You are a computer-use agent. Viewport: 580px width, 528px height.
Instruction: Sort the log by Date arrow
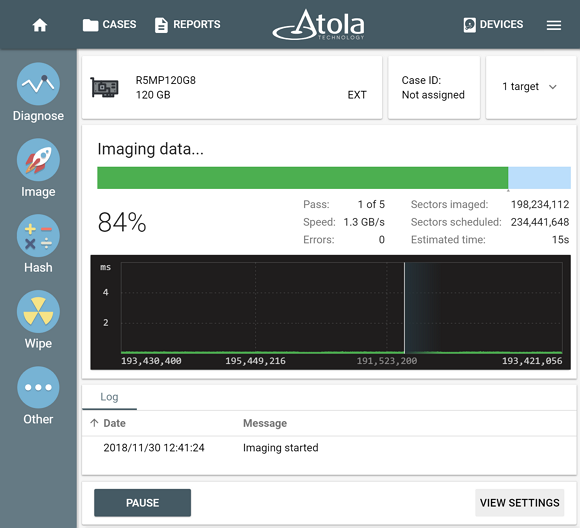tap(94, 423)
